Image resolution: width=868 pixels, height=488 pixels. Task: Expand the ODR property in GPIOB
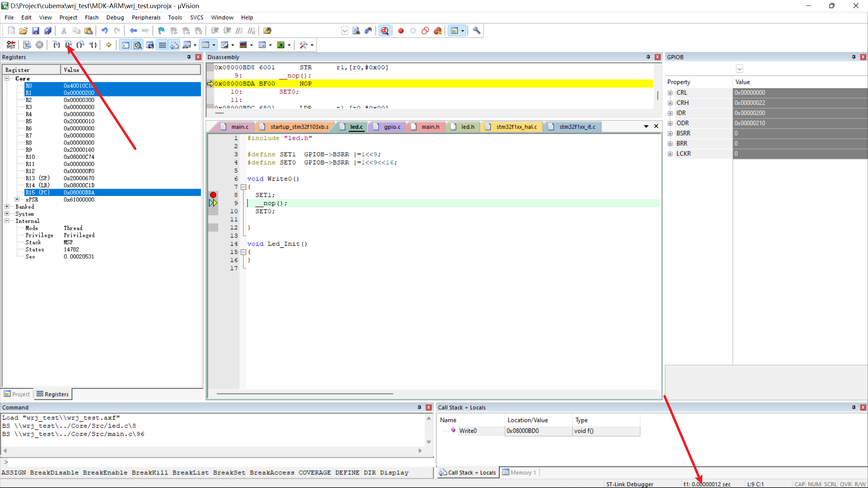(670, 123)
